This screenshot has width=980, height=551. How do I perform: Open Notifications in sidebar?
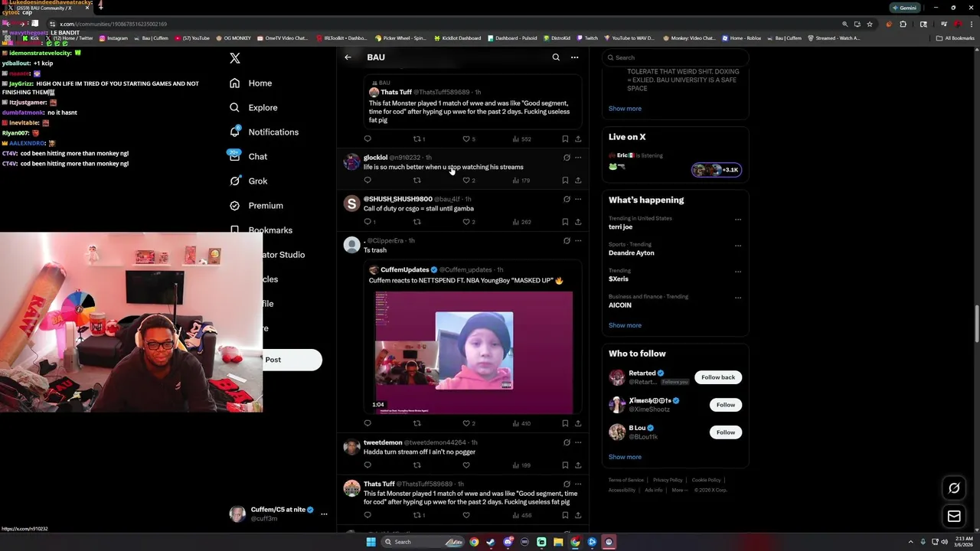264,132
